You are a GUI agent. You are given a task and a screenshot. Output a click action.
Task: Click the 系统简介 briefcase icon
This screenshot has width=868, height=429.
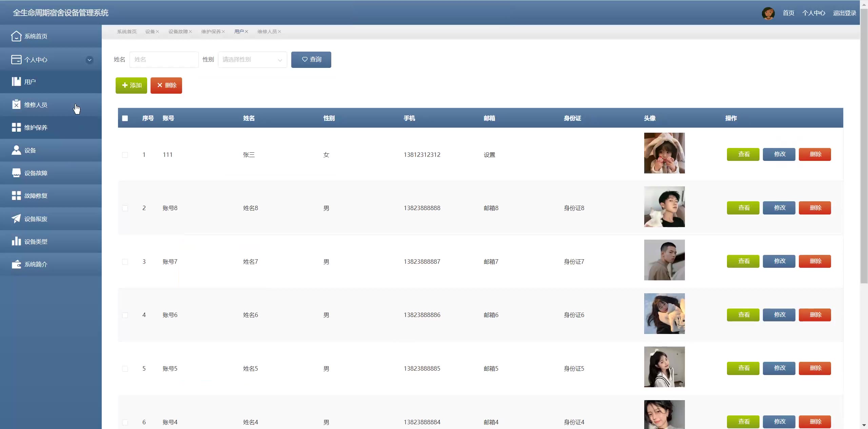click(16, 264)
